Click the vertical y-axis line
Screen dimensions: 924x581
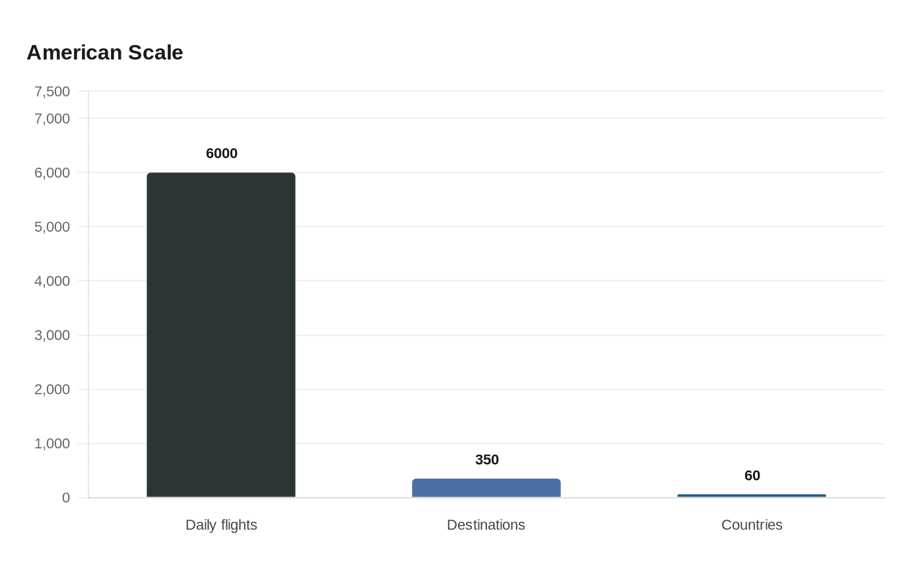pos(88,297)
